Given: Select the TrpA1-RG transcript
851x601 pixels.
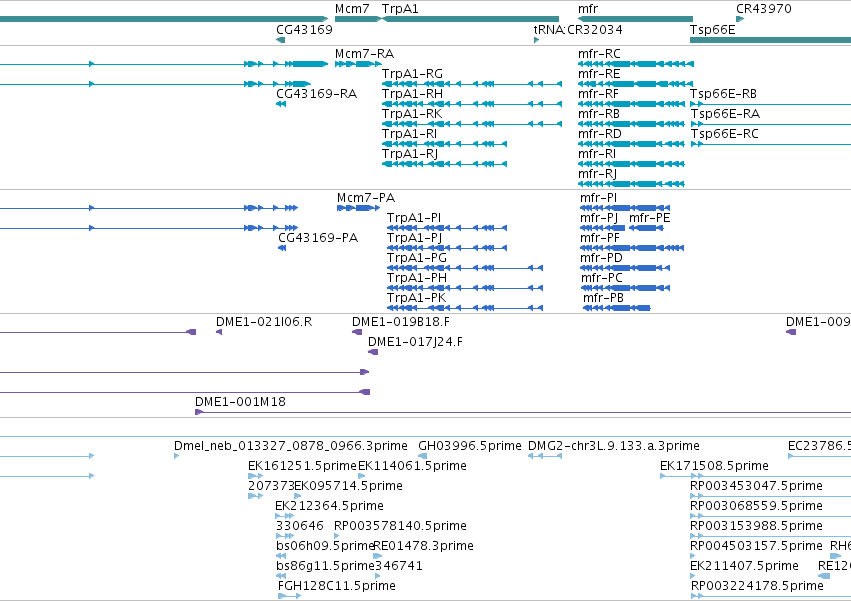Looking at the screenshot, I should tap(472, 84).
